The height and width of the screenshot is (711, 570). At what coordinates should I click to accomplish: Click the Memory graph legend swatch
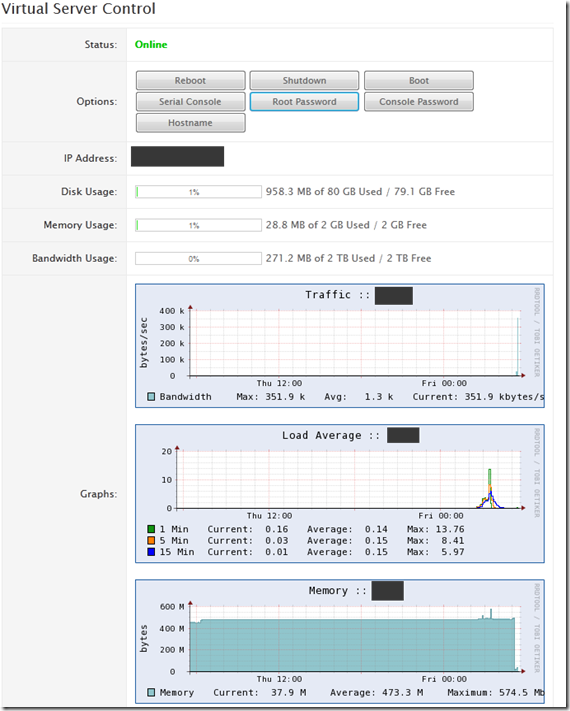tap(151, 692)
